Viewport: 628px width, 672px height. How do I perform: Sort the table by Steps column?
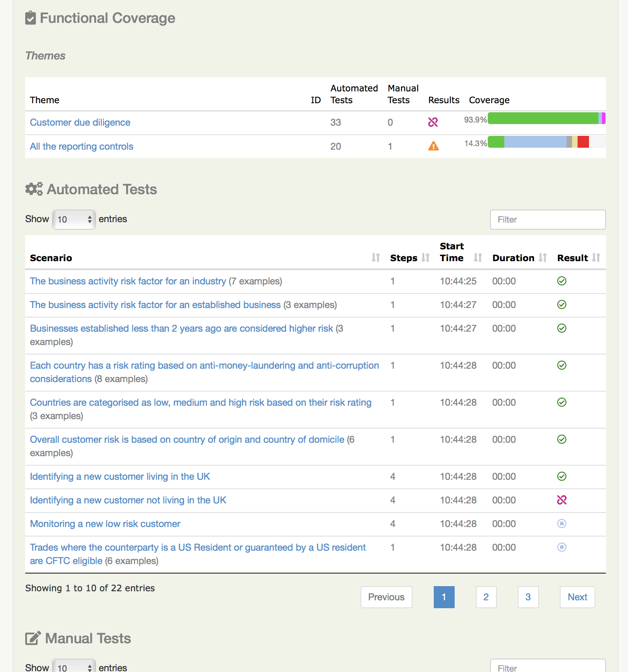coord(425,258)
